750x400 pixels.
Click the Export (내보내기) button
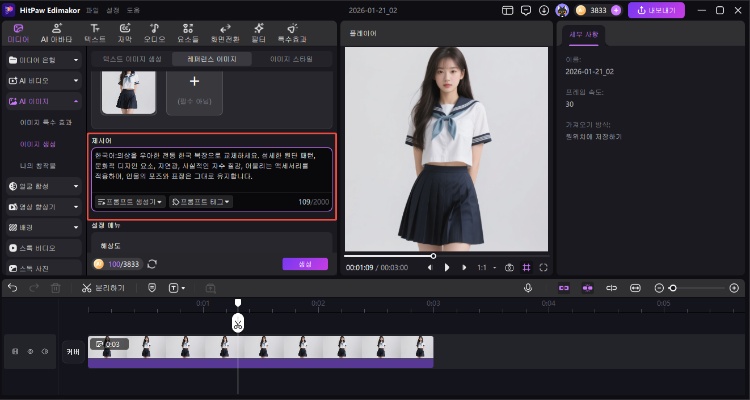(x=656, y=10)
